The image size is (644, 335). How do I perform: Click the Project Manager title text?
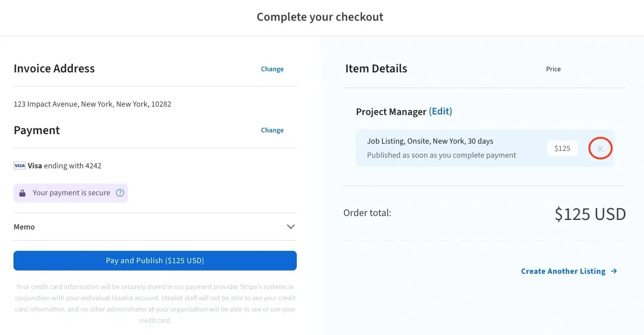click(x=391, y=112)
